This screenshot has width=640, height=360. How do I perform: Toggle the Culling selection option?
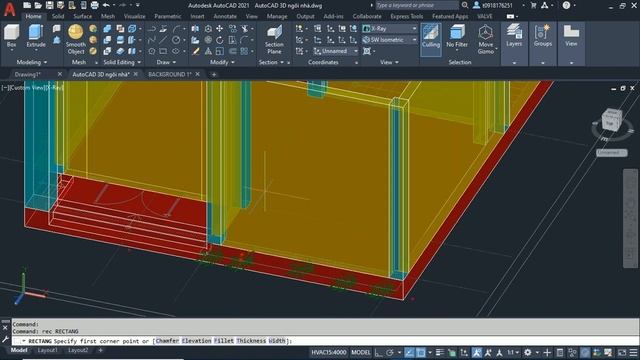tap(431, 39)
